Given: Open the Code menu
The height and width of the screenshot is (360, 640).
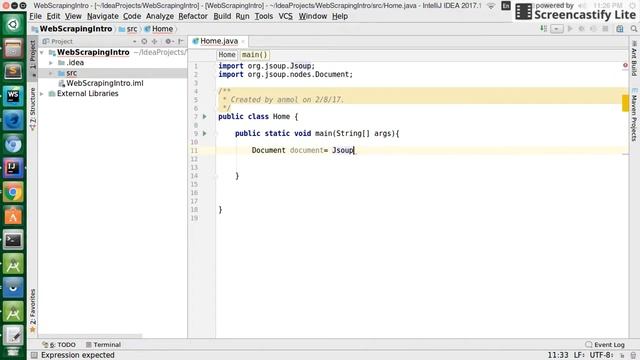Looking at the screenshot, I should click(132, 16).
